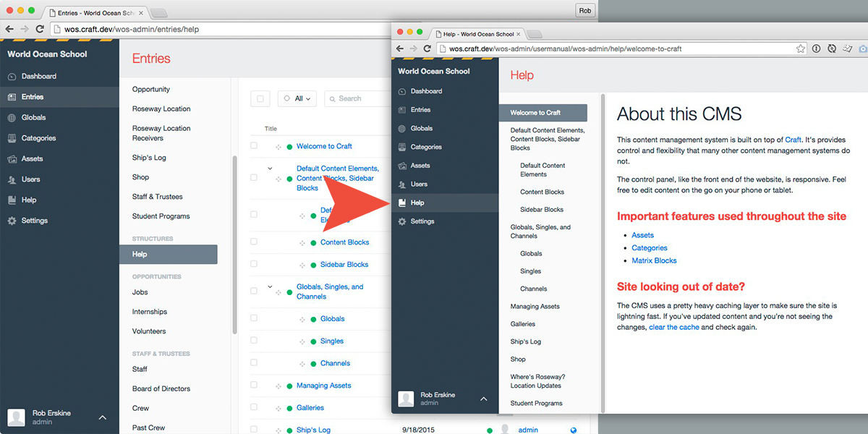This screenshot has width=868, height=434.
Task: Click Globals globe icon in back window sidebar
Action: point(12,118)
